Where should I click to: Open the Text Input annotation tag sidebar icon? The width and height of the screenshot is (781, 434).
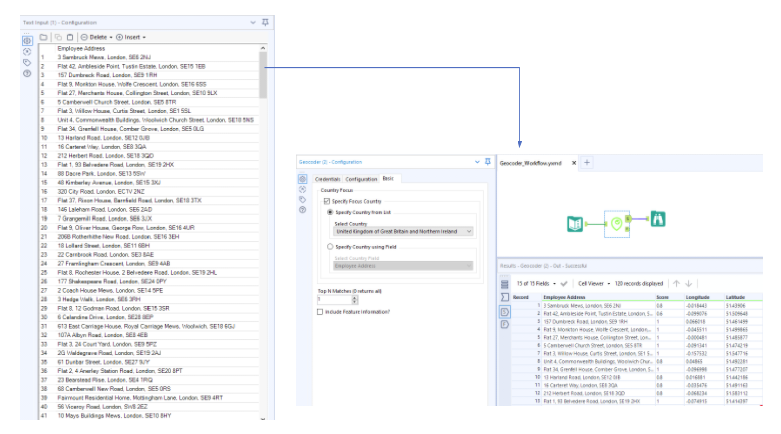(x=27, y=63)
